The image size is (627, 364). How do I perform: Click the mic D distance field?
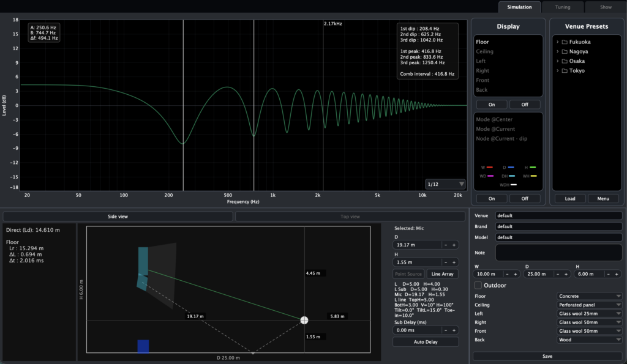tap(417, 245)
